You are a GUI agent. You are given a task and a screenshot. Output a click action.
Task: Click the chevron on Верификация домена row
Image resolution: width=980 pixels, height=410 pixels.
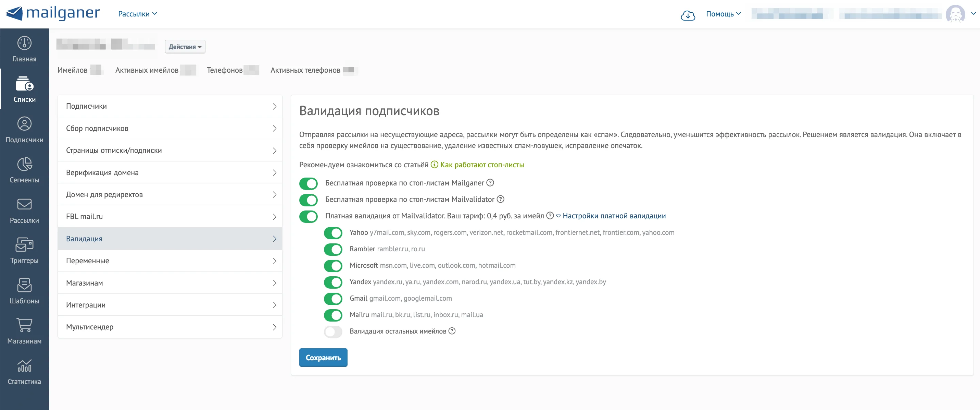(x=274, y=173)
